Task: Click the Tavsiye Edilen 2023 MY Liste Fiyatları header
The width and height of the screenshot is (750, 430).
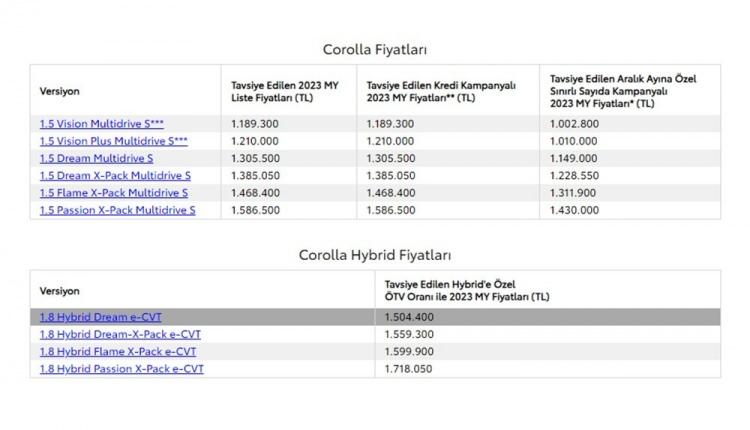Action: point(285,91)
